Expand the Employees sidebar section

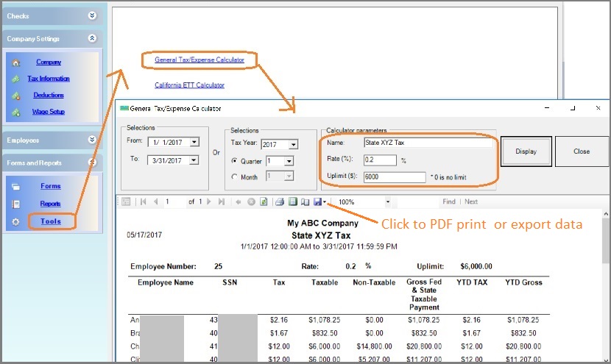point(91,140)
